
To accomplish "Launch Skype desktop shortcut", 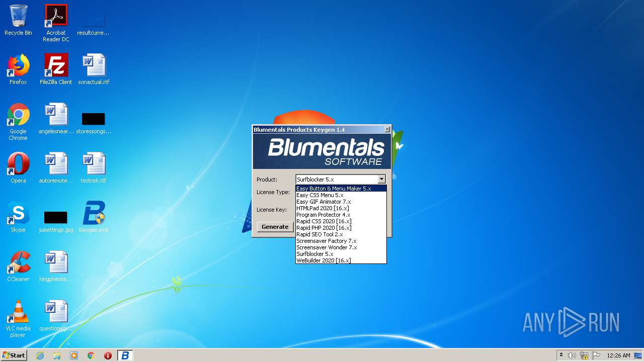I will 18,217.
